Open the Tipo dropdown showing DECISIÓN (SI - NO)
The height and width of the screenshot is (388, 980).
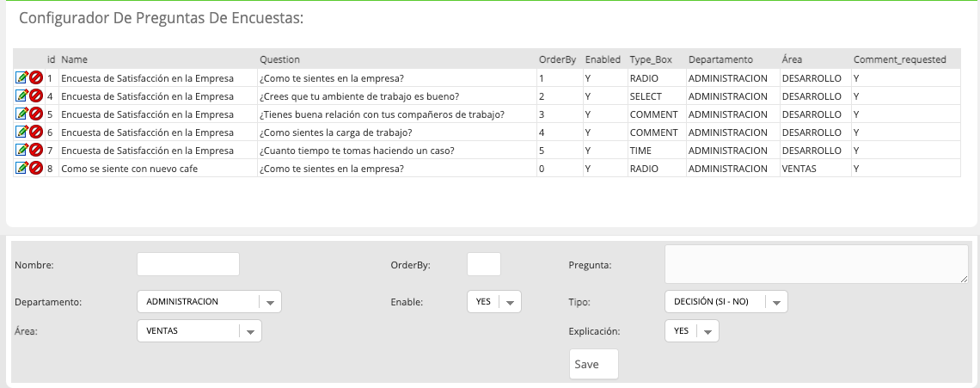[x=726, y=302]
